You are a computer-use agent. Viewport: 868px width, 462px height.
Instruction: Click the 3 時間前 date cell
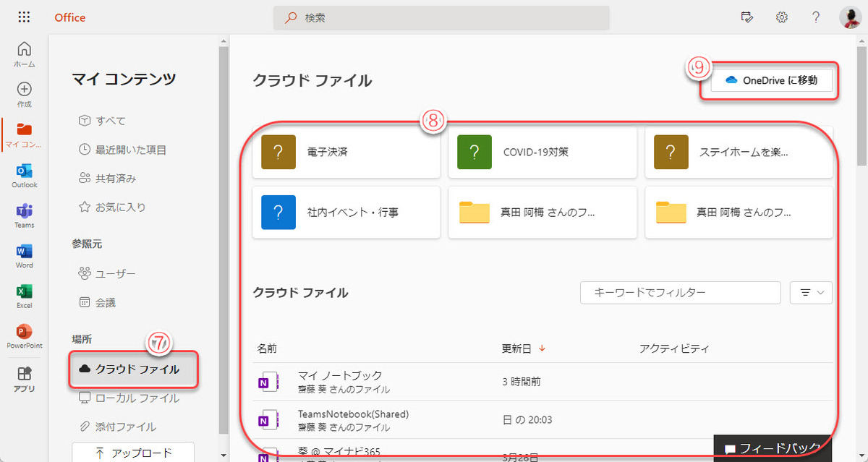click(521, 382)
